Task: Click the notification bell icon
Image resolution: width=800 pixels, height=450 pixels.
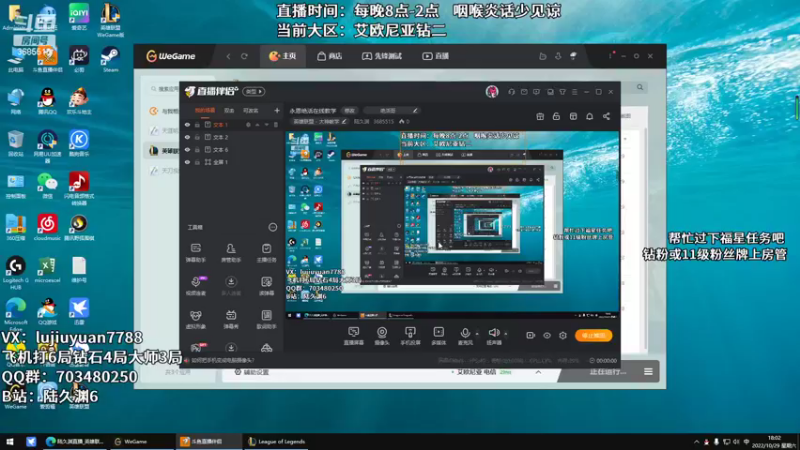Action: pos(589,116)
